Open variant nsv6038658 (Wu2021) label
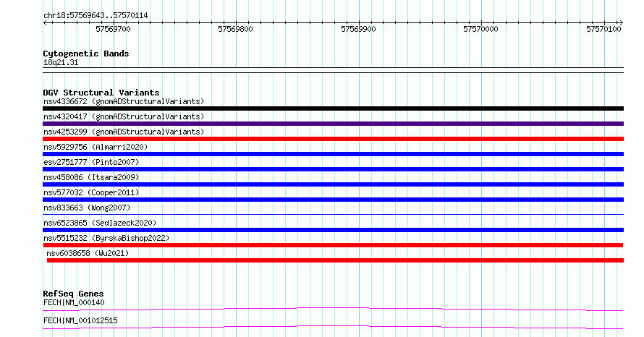644x337 pixels. click(88, 253)
